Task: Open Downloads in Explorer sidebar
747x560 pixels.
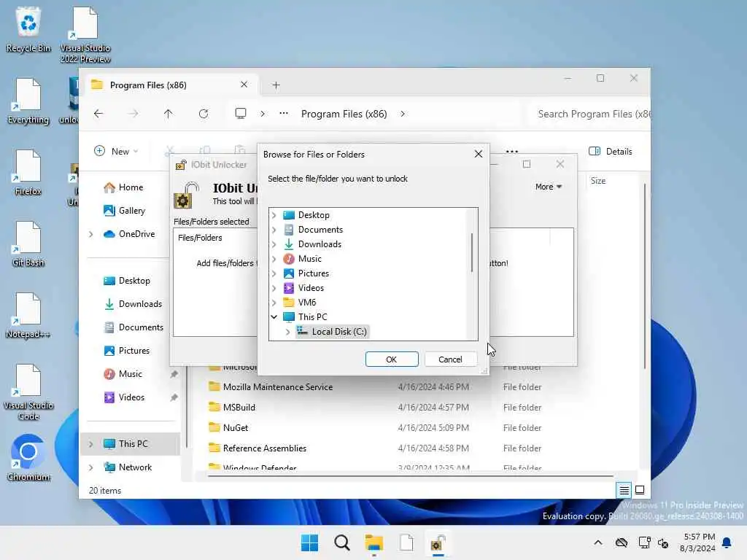Action: tap(133, 304)
